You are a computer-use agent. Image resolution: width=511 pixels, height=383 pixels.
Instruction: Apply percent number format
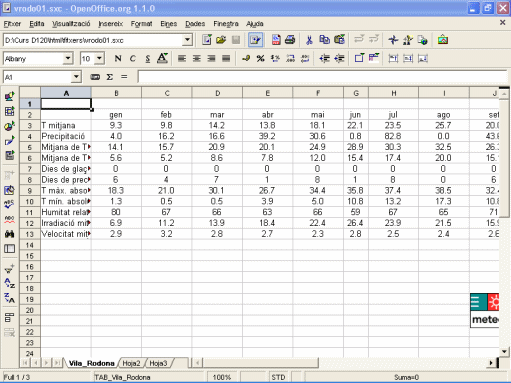tap(261, 59)
